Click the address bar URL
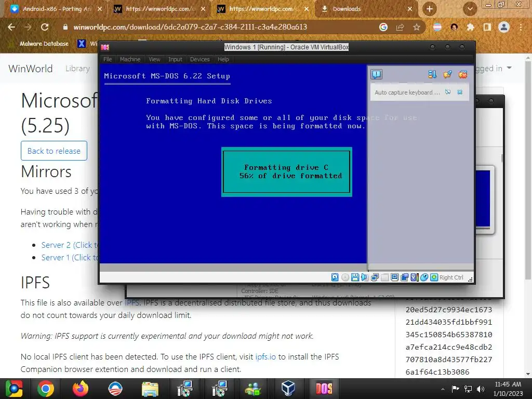Viewport: 532px width, 399px height. pyautogui.click(x=190, y=27)
